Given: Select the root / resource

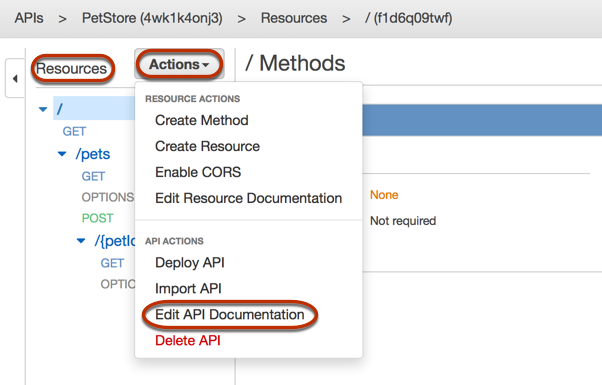Looking at the screenshot, I should point(94,108).
